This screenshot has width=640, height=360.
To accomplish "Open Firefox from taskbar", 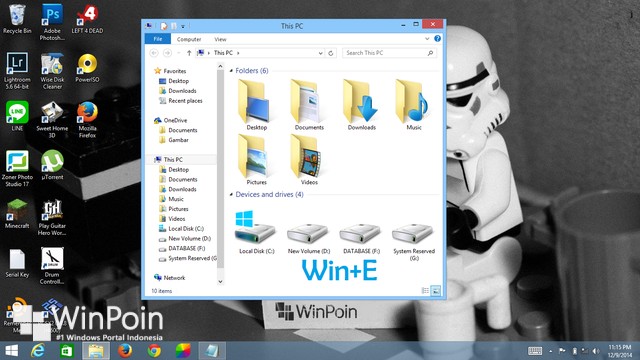I will [x=125, y=351].
